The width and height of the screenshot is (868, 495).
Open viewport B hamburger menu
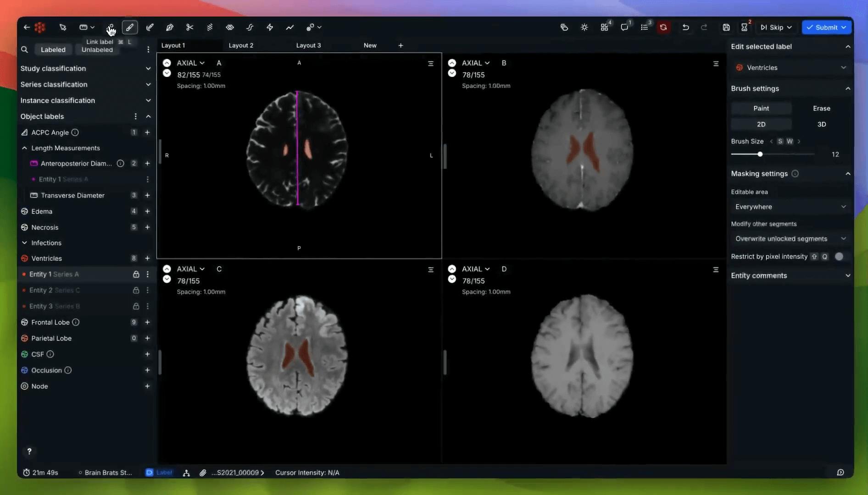(x=716, y=64)
